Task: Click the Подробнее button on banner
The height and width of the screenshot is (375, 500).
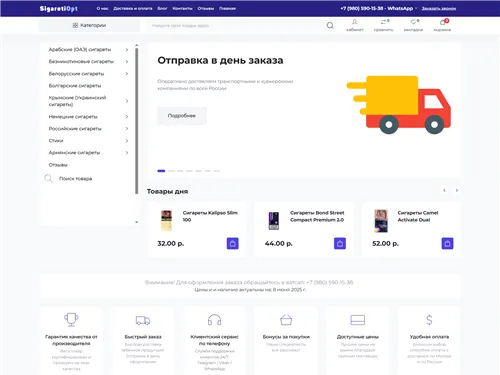Action: pos(182,116)
